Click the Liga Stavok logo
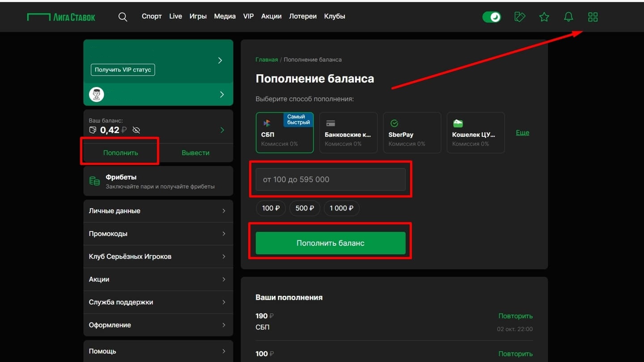The image size is (644, 362). [61, 17]
